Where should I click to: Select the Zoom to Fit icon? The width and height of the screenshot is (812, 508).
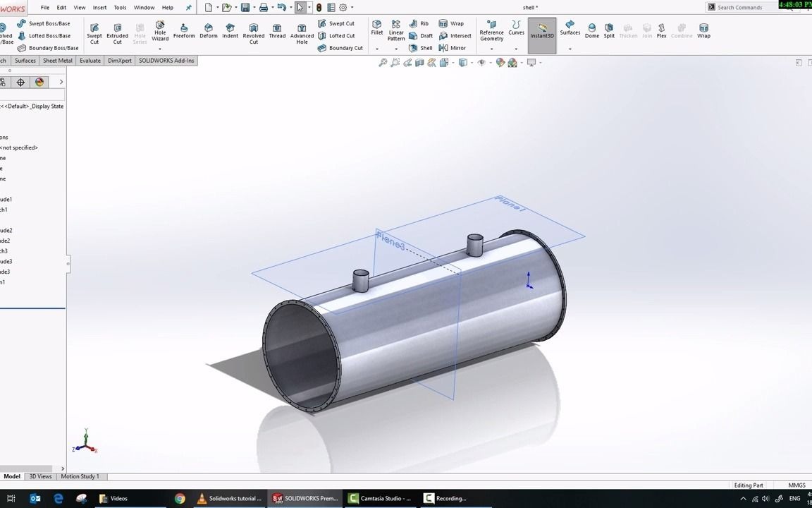(x=383, y=62)
